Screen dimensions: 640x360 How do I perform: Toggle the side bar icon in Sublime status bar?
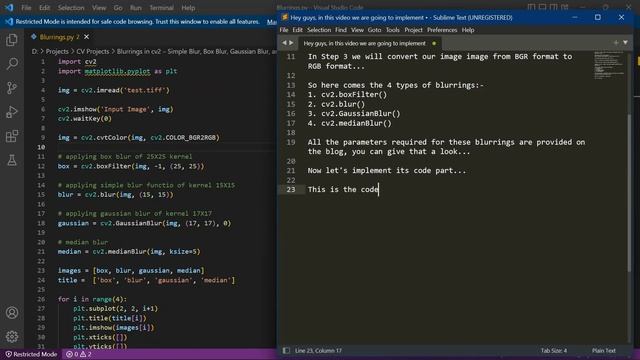286,351
